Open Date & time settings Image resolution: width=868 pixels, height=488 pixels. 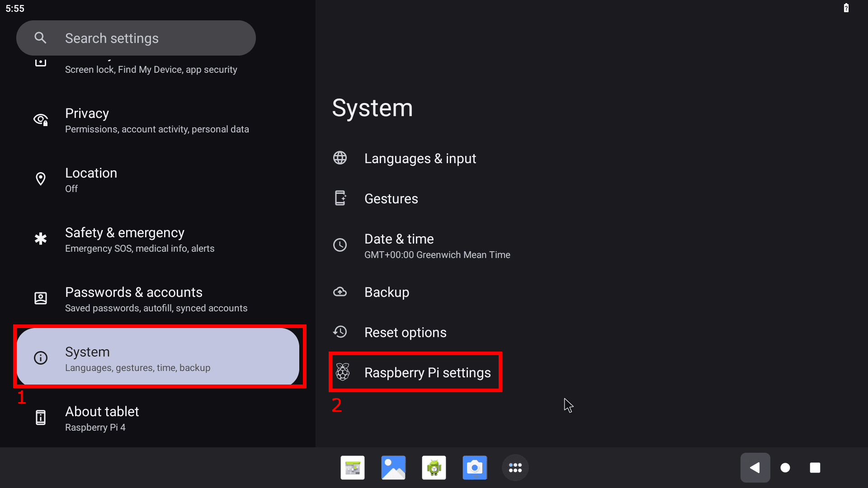pyautogui.click(x=592, y=245)
